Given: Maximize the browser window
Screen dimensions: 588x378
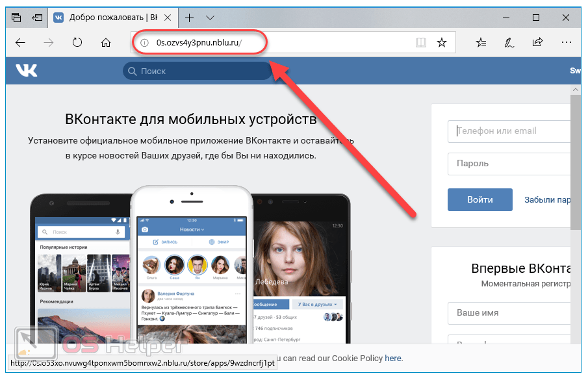Looking at the screenshot, I should click(536, 18).
